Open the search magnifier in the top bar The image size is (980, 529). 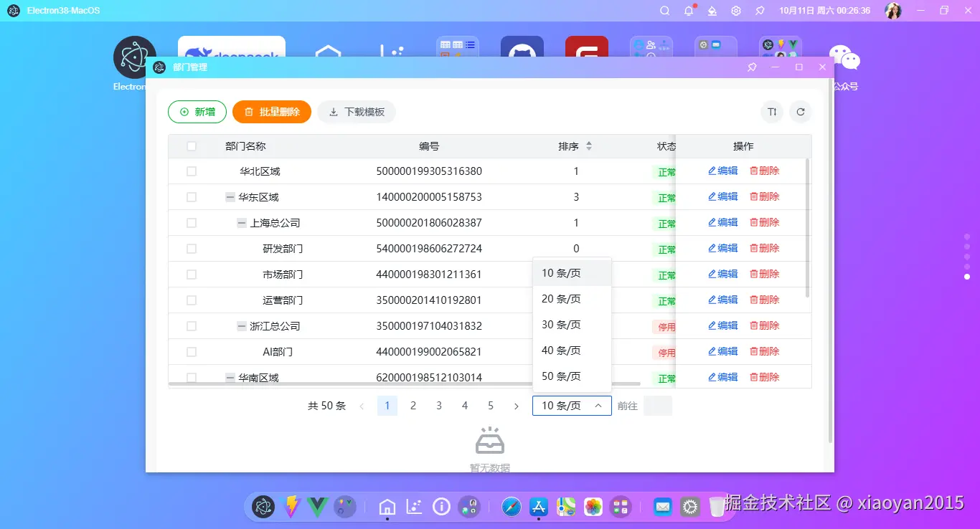pos(664,11)
